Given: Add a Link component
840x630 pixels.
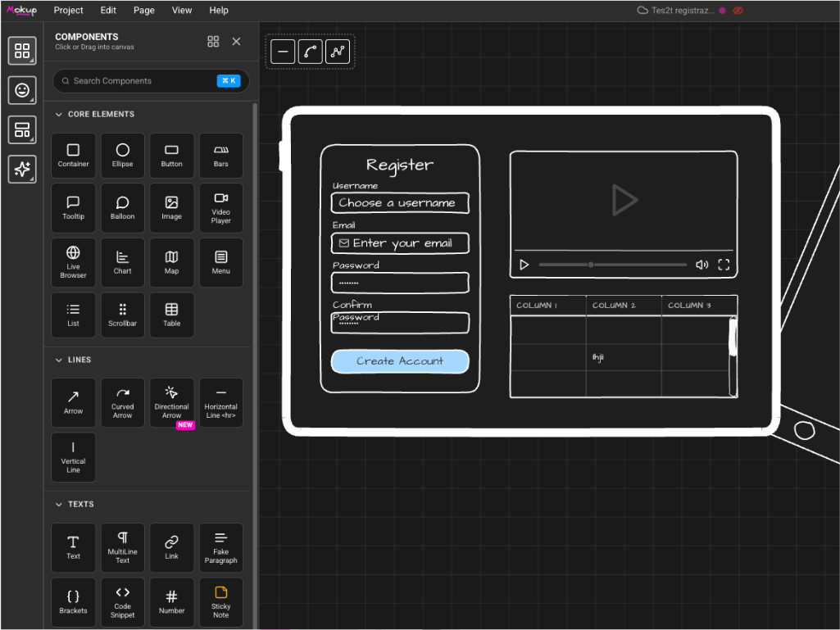Looking at the screenshot, I should pyautogui.click(x=171, y=547).
